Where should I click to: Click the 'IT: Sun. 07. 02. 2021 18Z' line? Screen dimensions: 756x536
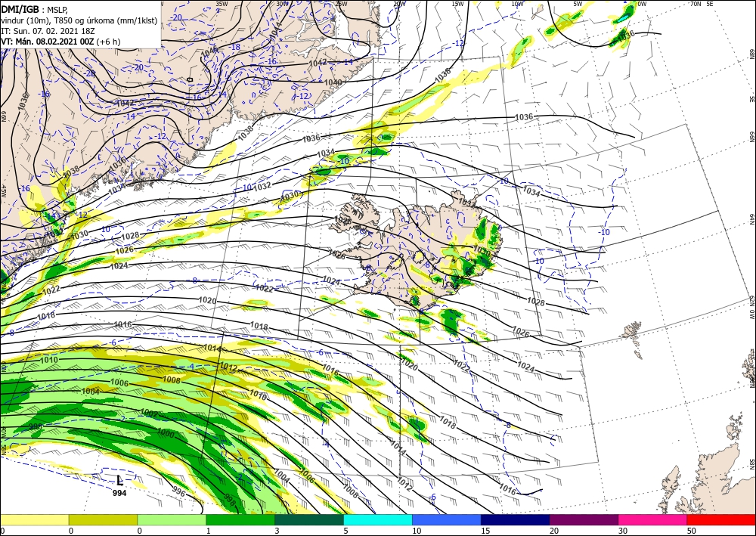[48, 31]
